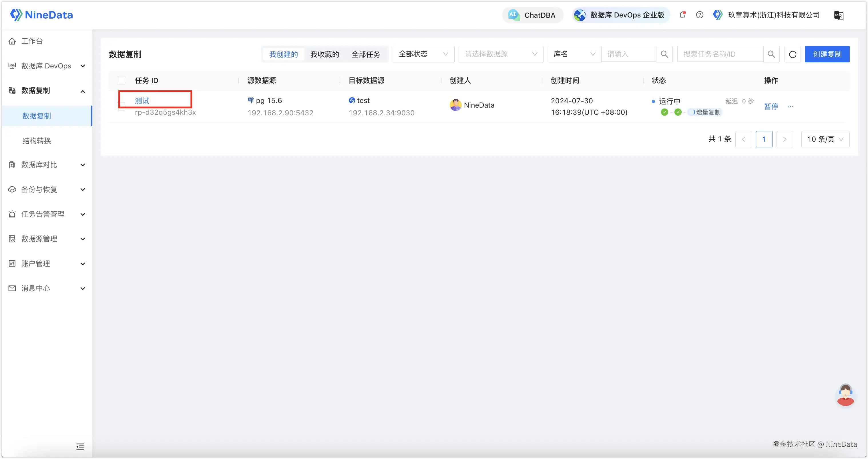The width and height of the screenshot is (868, 459).
Task: Open the 请选择数据源 datasource dropdown
Action: (501, 54)
